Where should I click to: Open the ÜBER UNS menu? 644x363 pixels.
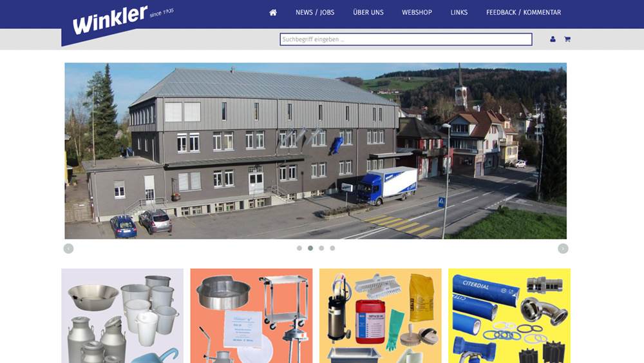[x=368, y=12]
